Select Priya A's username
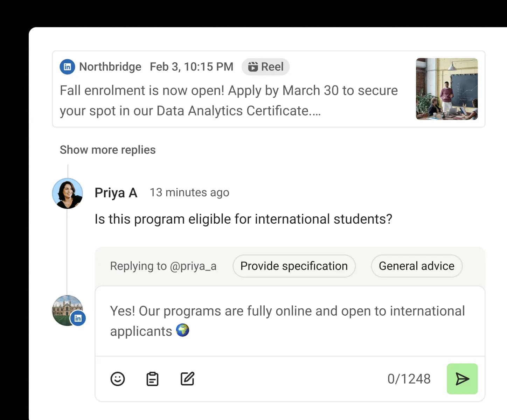 (x=116, y=192)
